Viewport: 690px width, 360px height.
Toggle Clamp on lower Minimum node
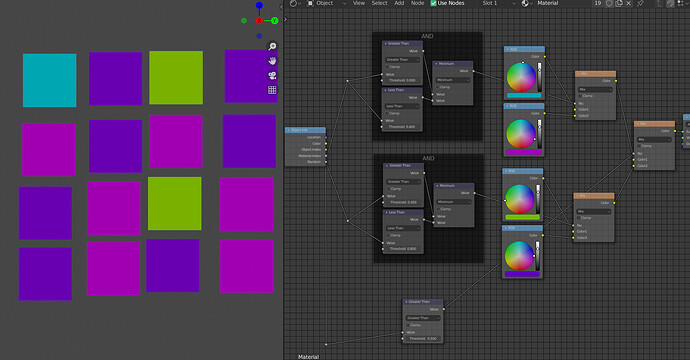point(439,209)
